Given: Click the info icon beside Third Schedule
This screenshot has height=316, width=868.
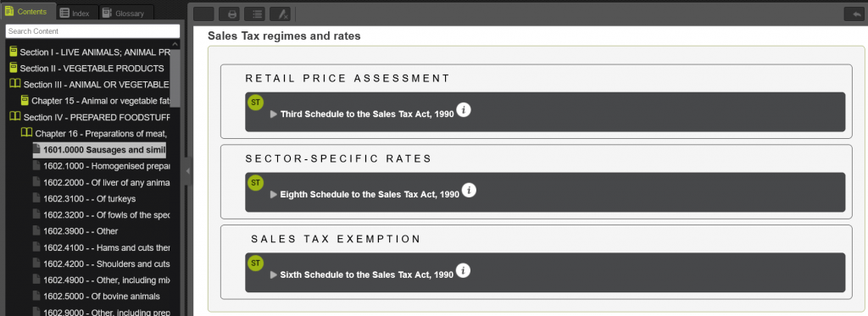Looking at the screenshot, I should pyautogui.click(x=464, y=110).
